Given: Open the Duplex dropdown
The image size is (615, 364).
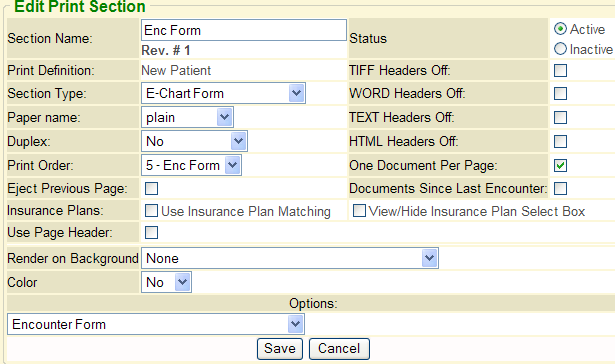Looking at the screenshot, I should click(x=194, y=141).
